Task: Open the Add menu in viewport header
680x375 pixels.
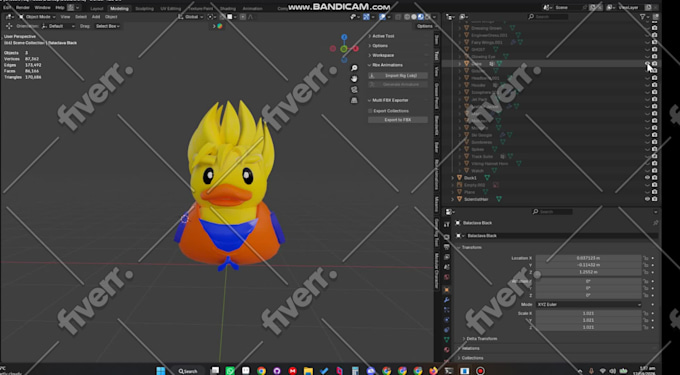Action: (x=96, y=17)
